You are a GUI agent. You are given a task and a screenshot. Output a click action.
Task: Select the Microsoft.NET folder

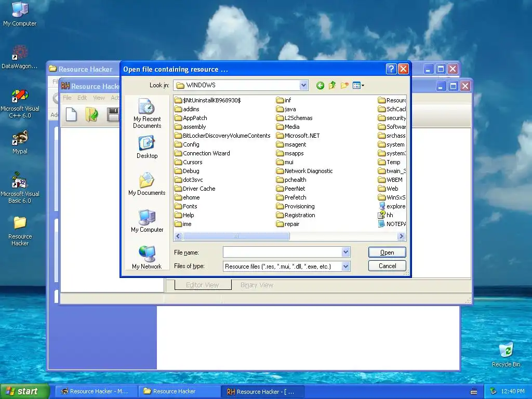[298, 136]
